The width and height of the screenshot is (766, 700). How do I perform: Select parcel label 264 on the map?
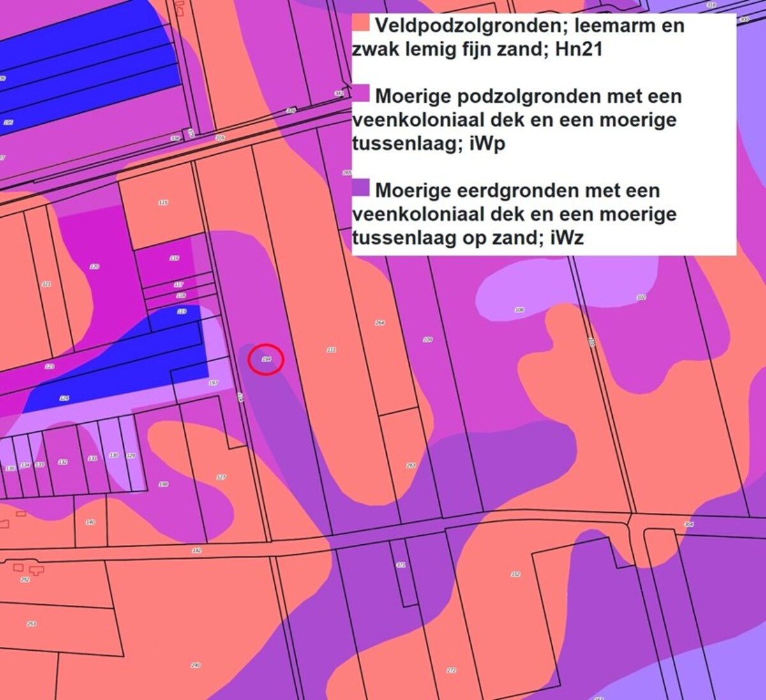pos(380,323)
